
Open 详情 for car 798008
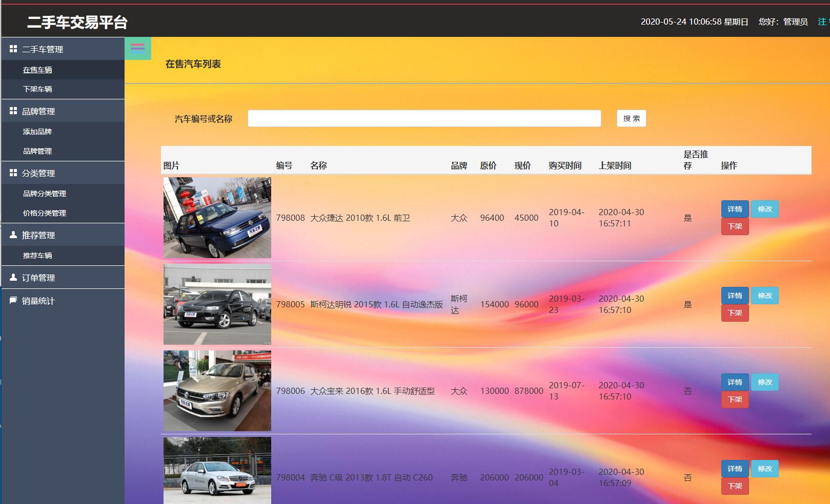pyautogui.click(x=735, y=209)
